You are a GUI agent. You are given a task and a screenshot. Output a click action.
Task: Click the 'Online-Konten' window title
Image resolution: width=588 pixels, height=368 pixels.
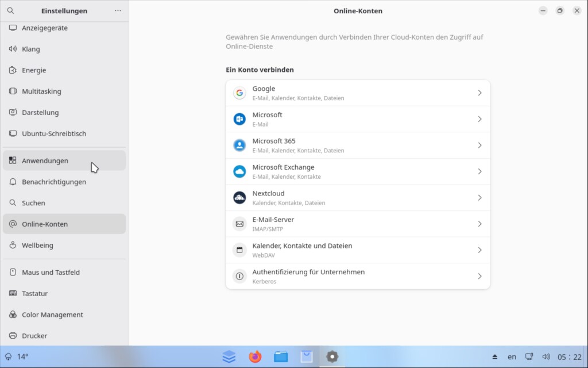[358, 10]
